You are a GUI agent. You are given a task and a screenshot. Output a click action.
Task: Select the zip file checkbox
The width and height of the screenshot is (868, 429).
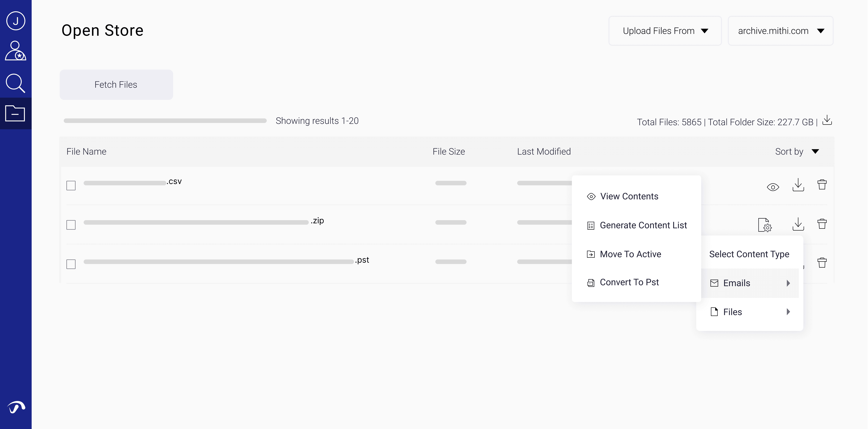[x=71, y=225]
